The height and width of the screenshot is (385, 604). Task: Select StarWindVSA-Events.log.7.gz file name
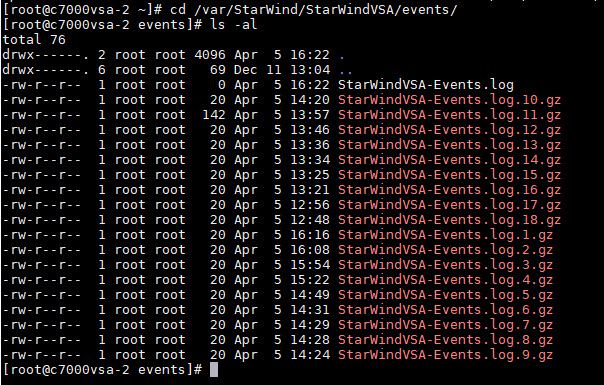(x=445, y=326)
